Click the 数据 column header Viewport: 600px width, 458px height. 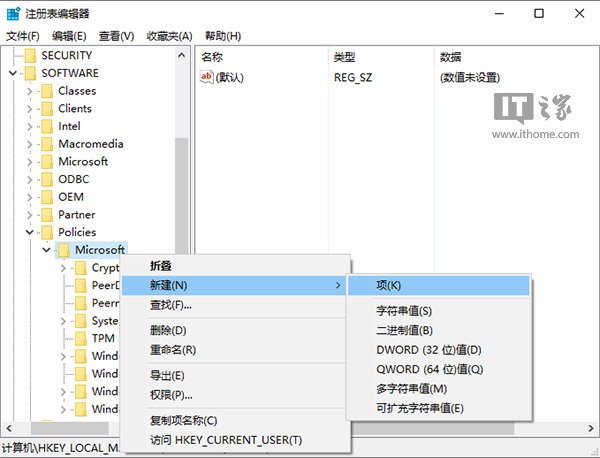(x=516, y=57)
